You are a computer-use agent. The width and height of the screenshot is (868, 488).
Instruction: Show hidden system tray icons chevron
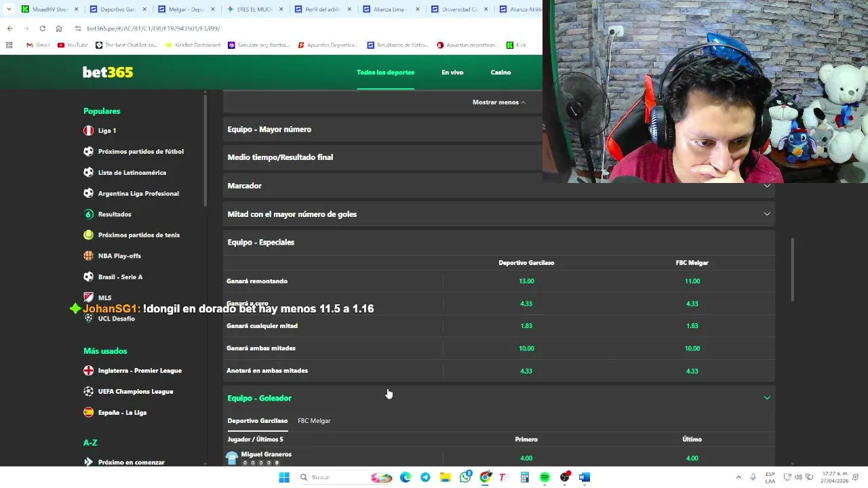(x=738, y=477)
